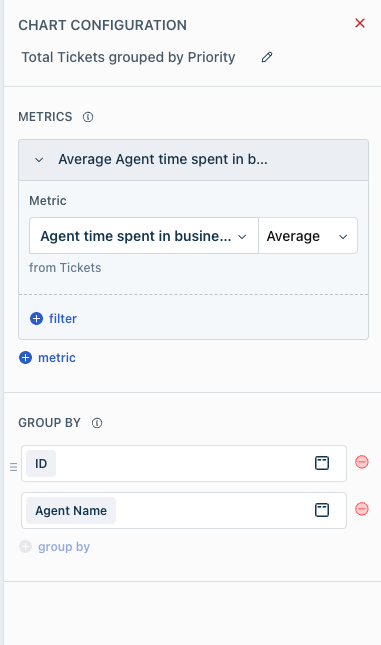Grab the reorder handle beside ID
This screenshot has height=645, width=381.
pos(13,467)
